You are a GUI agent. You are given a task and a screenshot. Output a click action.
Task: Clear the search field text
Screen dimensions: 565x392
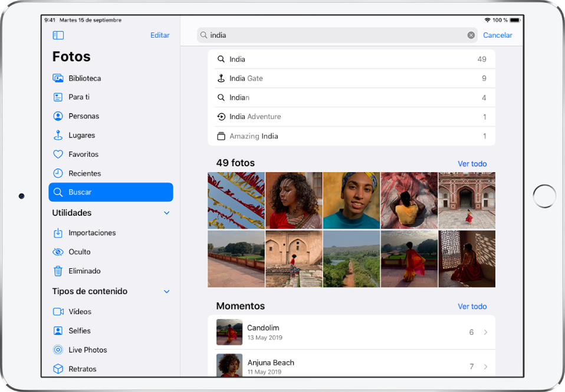[471, 35]
